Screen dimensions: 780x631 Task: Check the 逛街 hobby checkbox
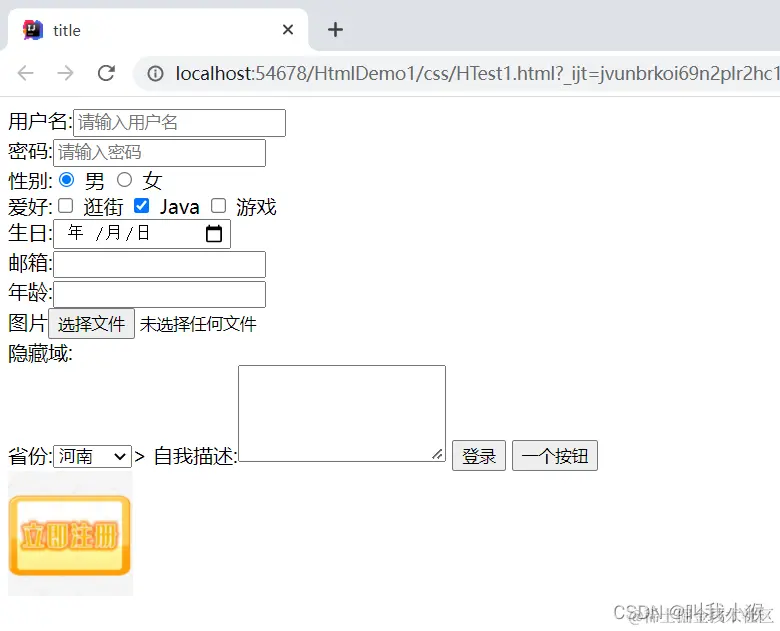(x=65, y=206)
